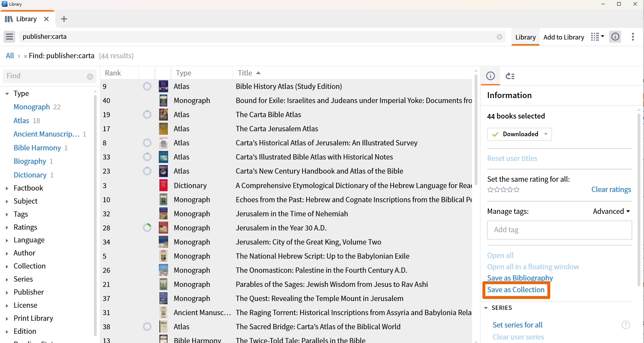Click download ring for The Sacred Bridge
The image size is (644, 343).
click(x=147, y=326)
